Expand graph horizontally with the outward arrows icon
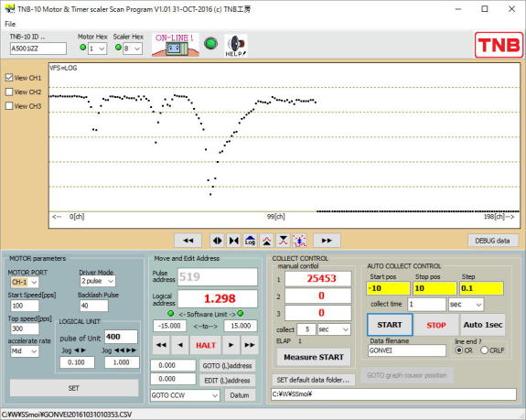The width and height of the screenshot is (526, 420). [x=218, y=241]
